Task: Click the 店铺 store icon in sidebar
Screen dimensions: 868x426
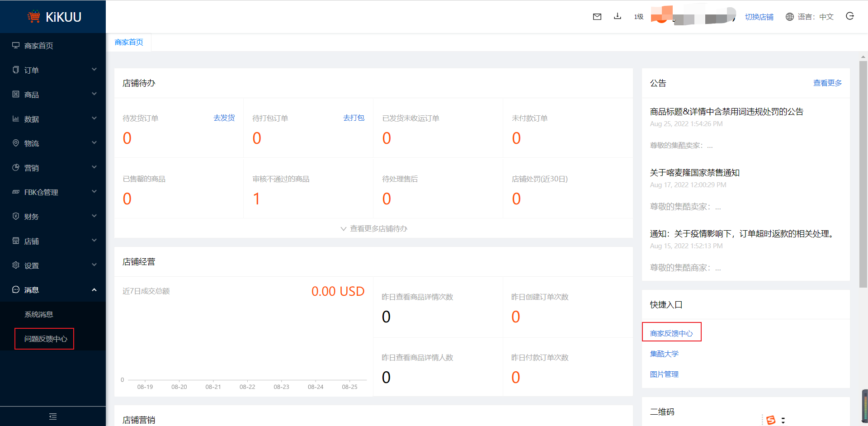Action: click(16, 241)
